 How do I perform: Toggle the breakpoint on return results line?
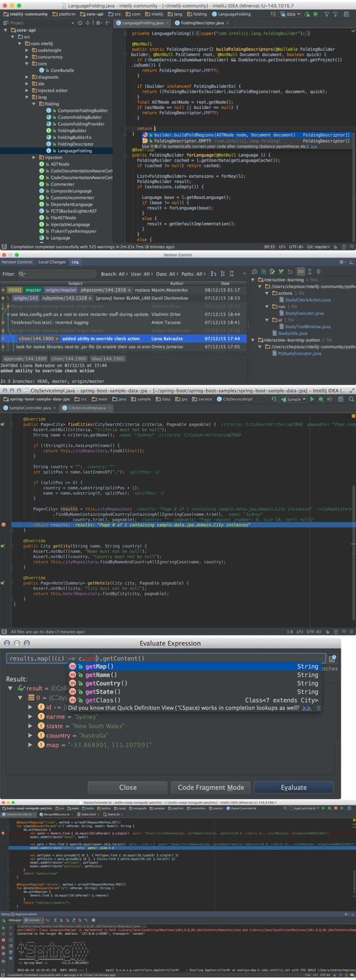(x=4, y=524)
